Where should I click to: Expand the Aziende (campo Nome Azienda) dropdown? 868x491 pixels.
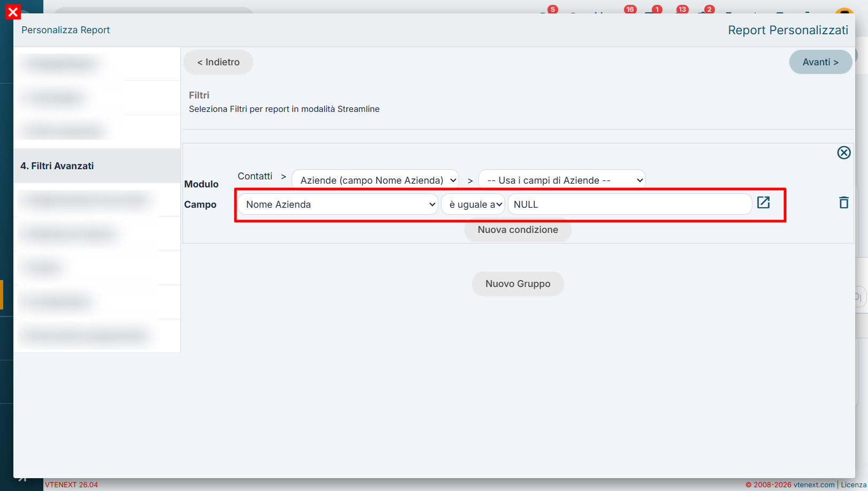click(375, 180)
